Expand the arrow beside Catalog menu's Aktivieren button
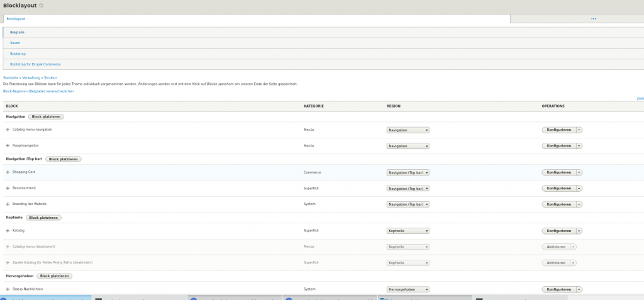The image size is (644, 300). (574, 247)
